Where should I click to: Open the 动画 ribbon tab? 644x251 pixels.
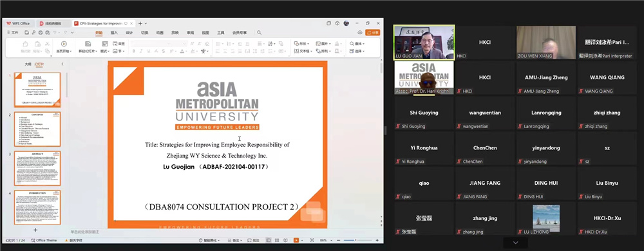tap(159, 32)
